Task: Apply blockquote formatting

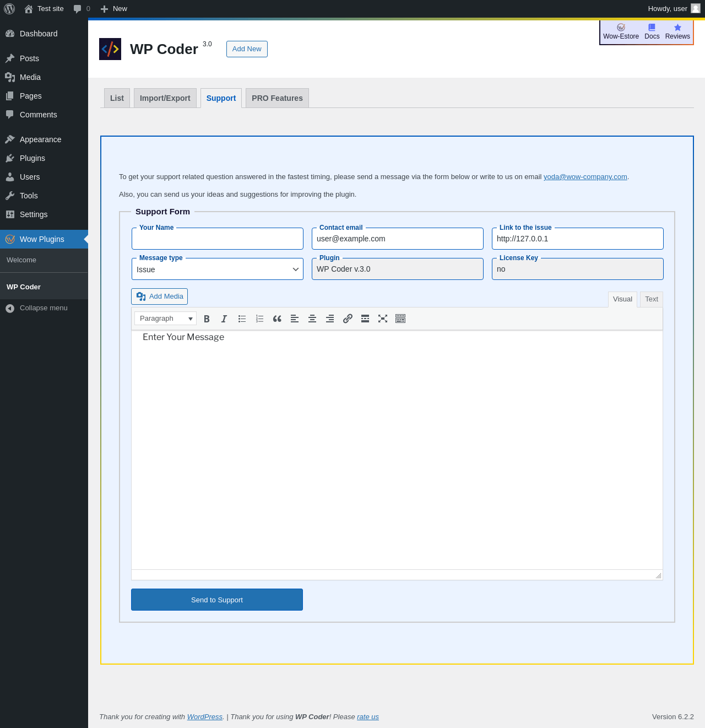Action: click(x=277, y=319)
